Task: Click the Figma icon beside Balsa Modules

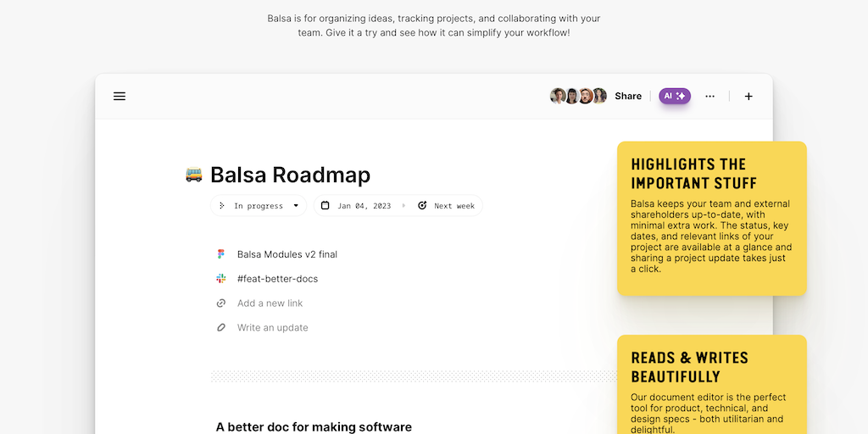Action: coord(221,254)
